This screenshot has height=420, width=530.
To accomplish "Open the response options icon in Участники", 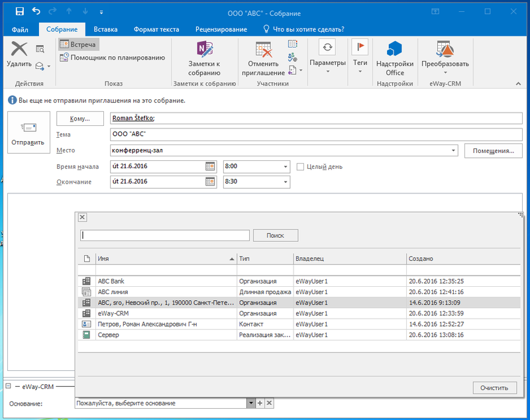I will tap(293, 70).
